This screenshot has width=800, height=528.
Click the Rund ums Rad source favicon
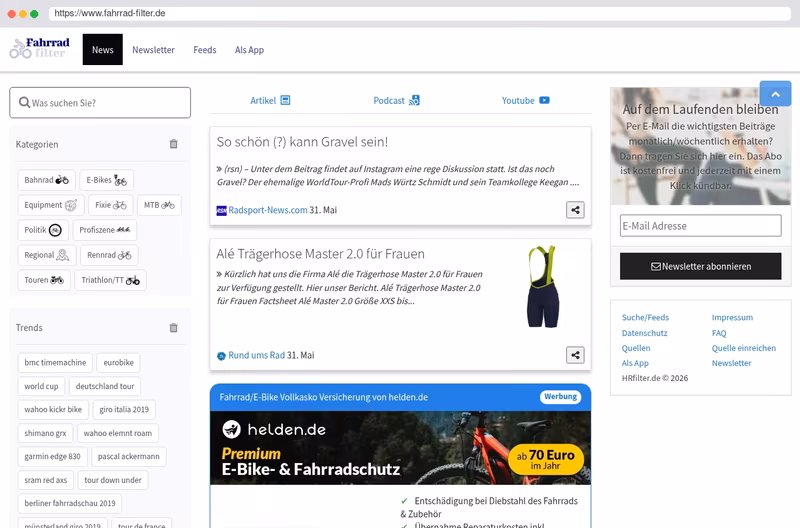tap(221, 356)
